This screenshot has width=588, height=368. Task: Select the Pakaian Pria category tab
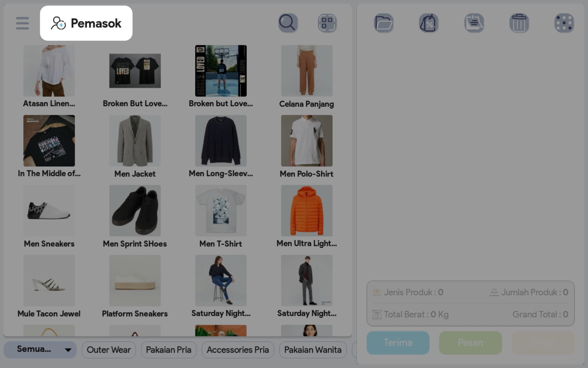[x=168, y=350]
